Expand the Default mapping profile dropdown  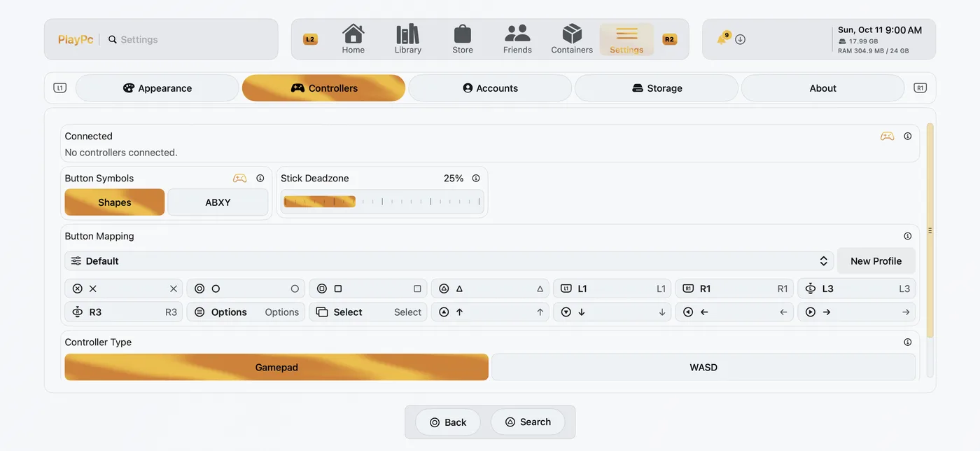pos(449,261)
